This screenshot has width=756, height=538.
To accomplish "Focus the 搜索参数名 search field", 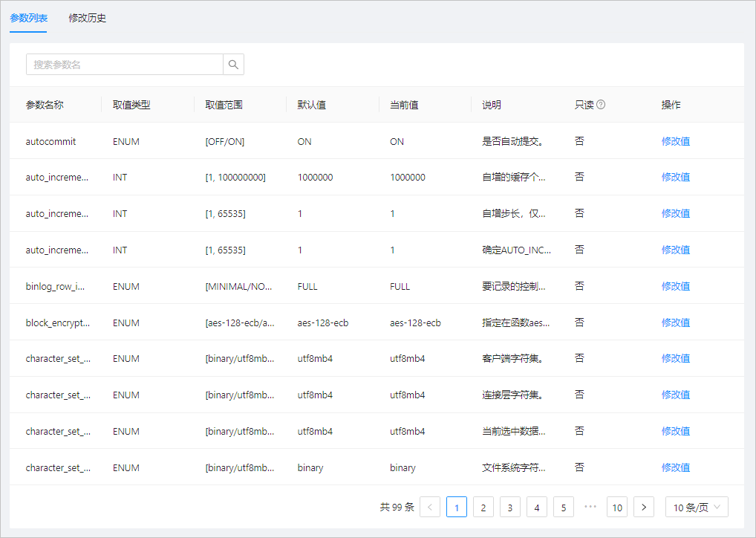I will click(125, 64).
